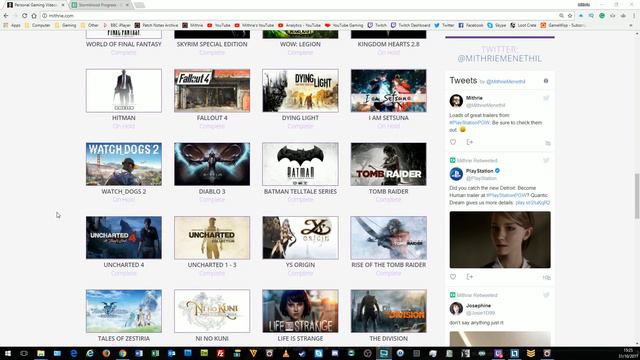The image size is (640, 360).
Task: Open Mithrie's profile avatar in tweet
Action: (x=456, y=100)
